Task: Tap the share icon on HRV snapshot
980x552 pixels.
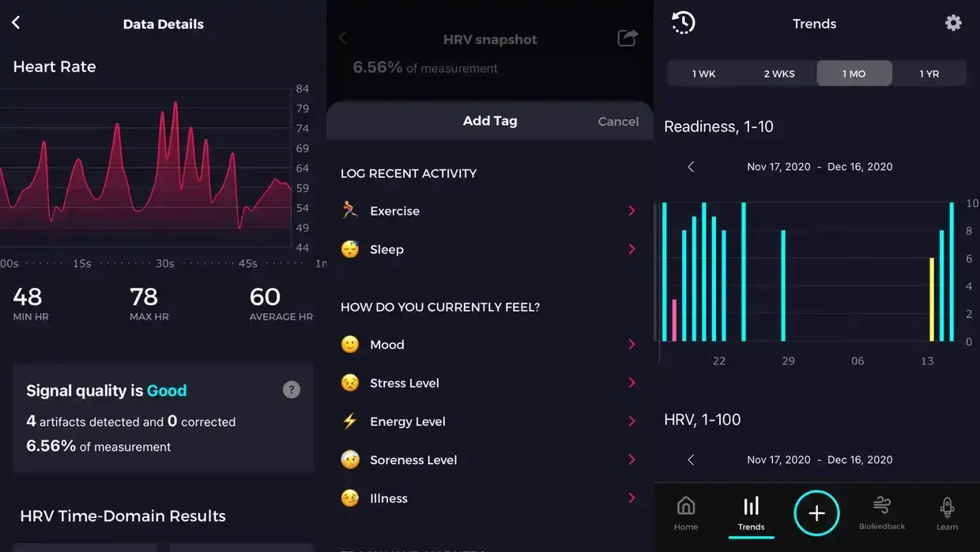Action: tap(628, 38)
